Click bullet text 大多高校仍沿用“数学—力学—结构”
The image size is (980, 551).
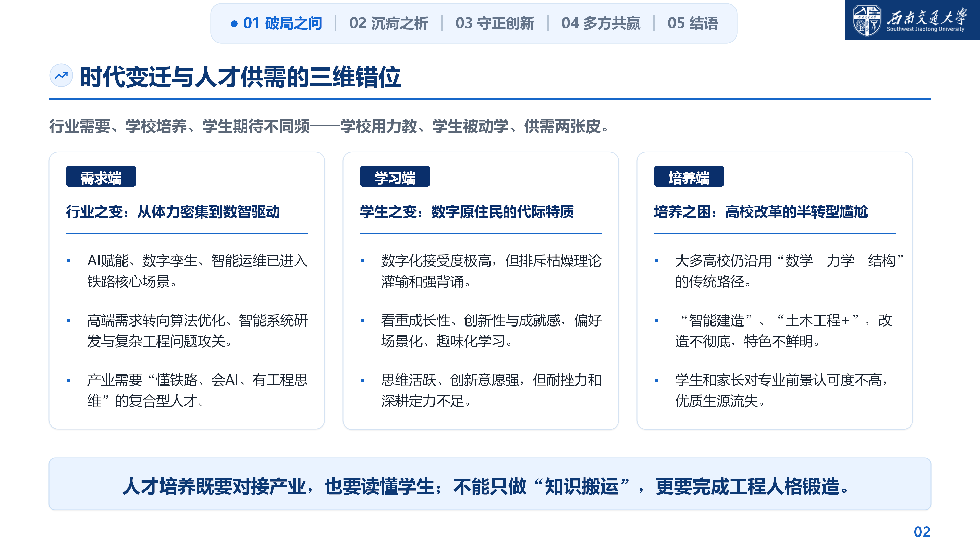pyautogui.click(x=789, y=271)
